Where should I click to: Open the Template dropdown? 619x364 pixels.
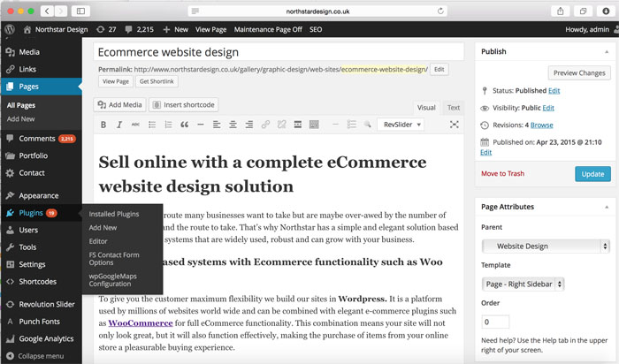[x=523, y=284]
